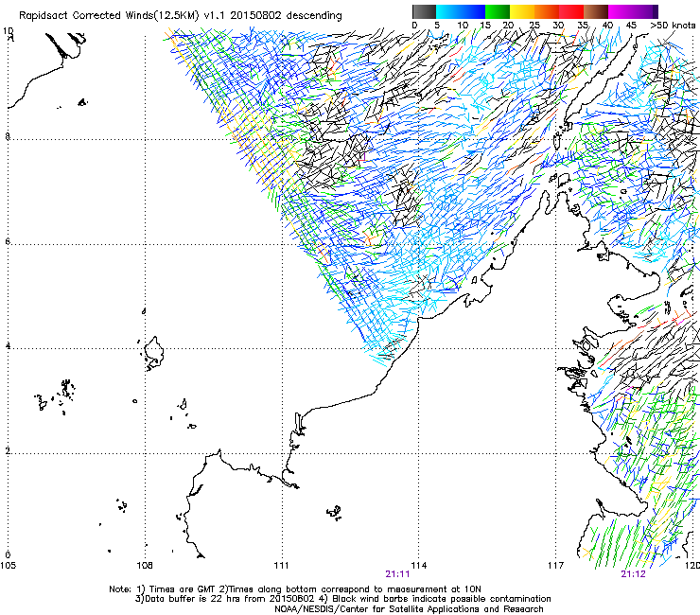
Task: Click longitude label '117'
Action: 555,566
